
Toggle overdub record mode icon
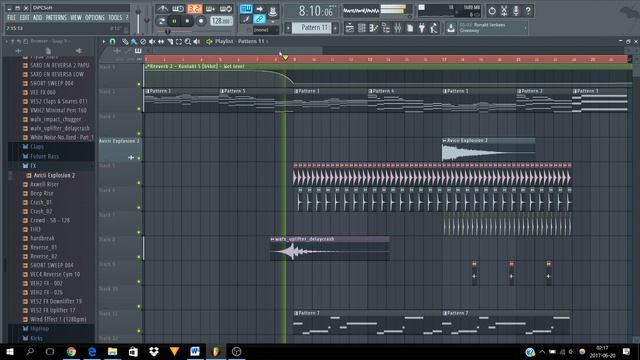pyautogui.click(x=210, y=9)
